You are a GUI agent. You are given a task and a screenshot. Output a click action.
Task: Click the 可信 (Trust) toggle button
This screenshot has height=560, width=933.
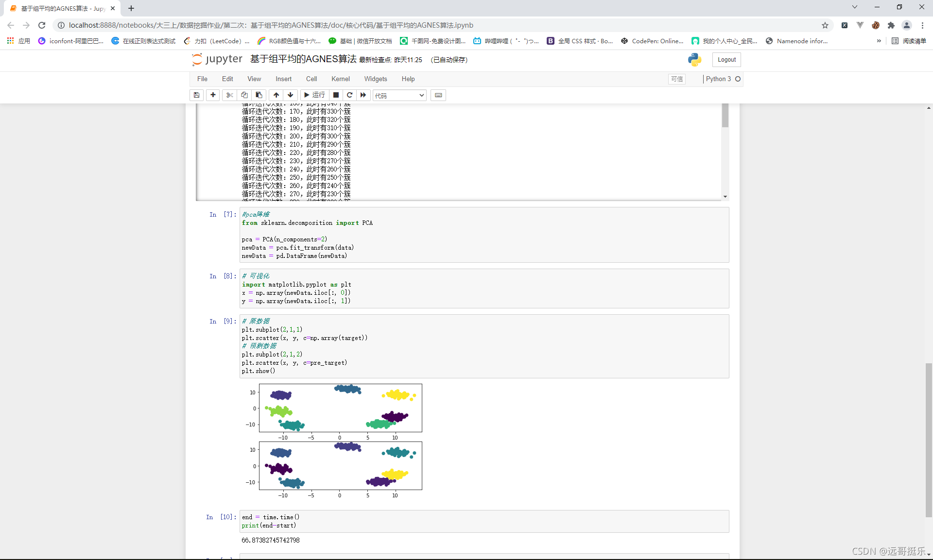[x=678, y=79]
